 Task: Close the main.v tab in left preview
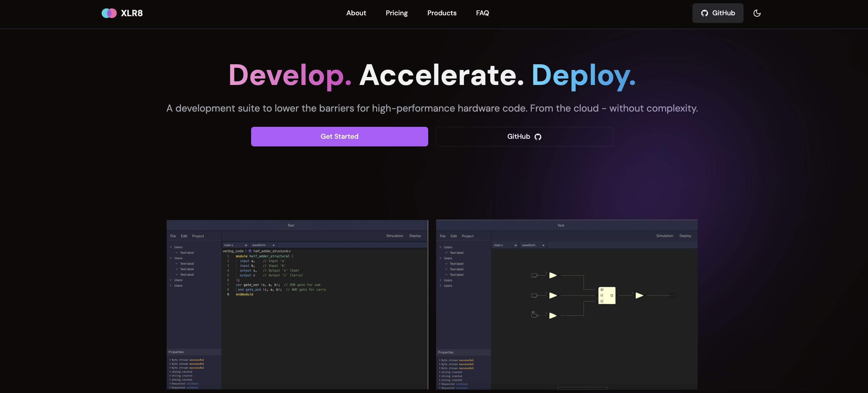point(246,245)
